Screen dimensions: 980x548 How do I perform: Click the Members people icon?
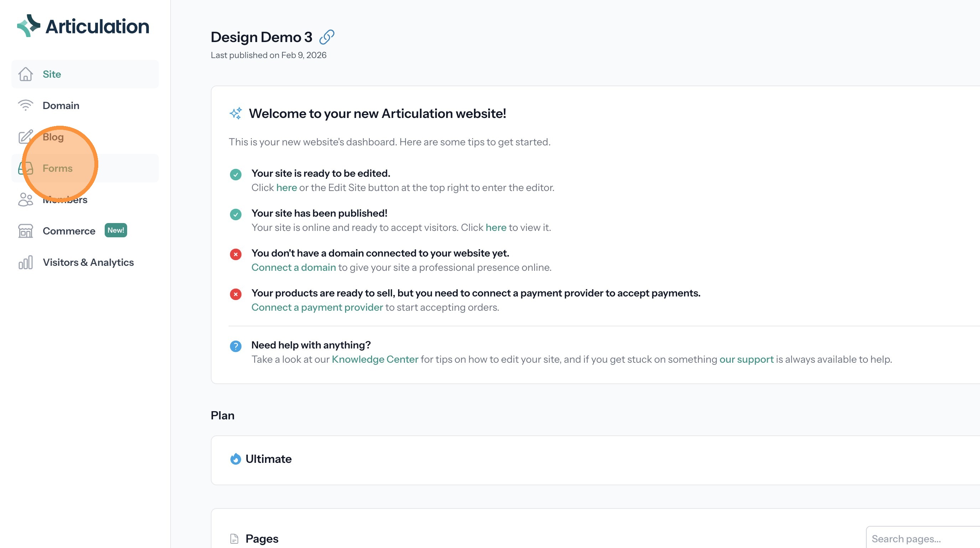[26, 200]
